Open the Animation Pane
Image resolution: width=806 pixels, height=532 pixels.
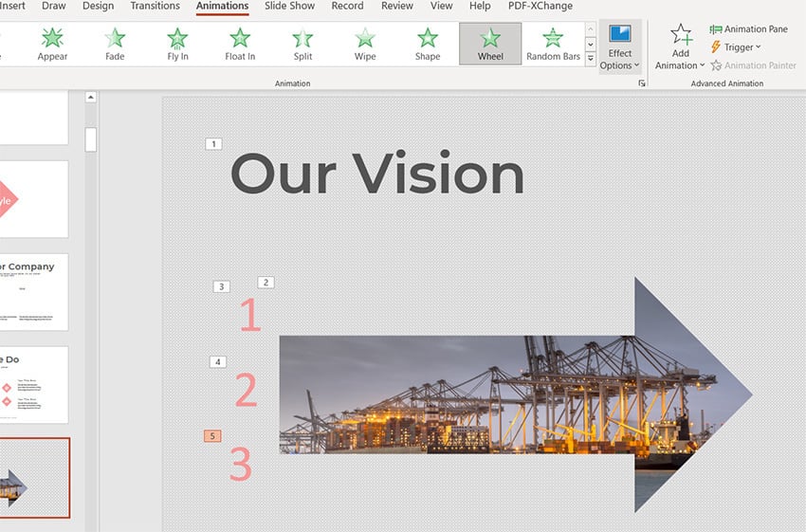point(748,29)
